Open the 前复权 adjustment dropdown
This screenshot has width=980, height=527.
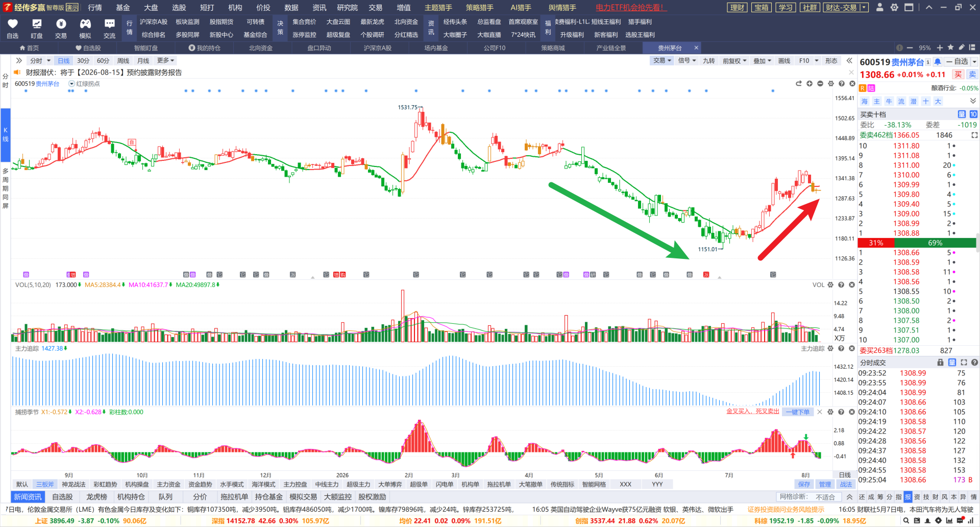pyautogui.click(x=734, y=61)
